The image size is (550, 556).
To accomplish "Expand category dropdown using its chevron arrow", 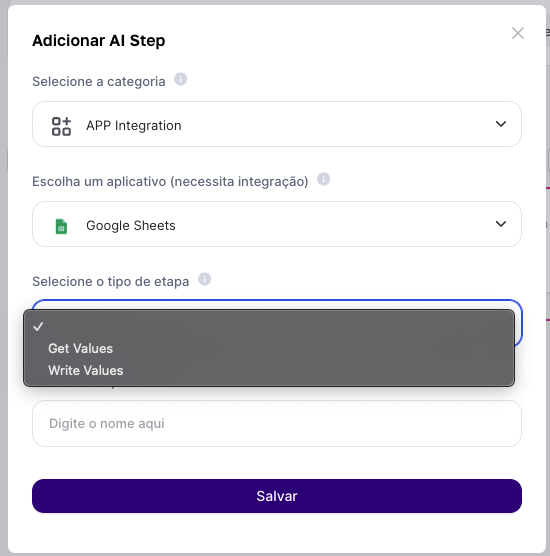I will [501, 124].
